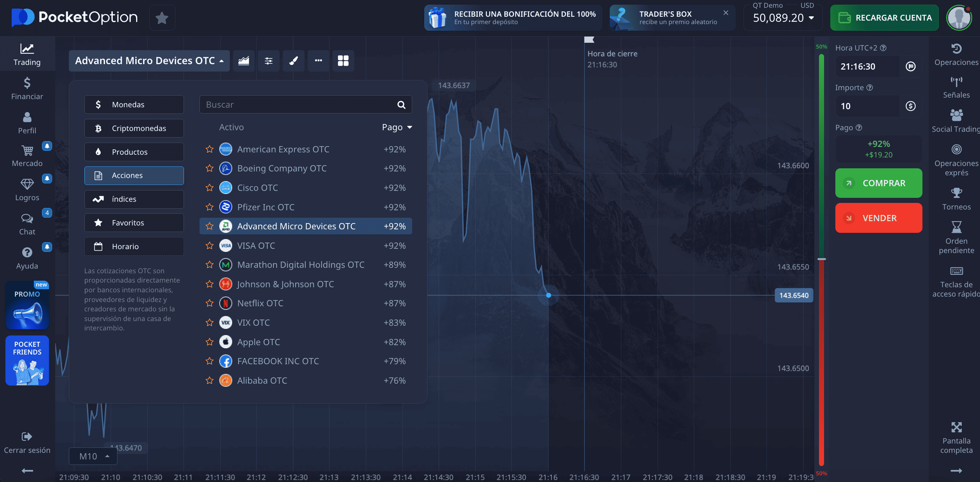Open the three-dots more options
The height and width of the screenshot is (482, 980).
click(x=318, y=61)
